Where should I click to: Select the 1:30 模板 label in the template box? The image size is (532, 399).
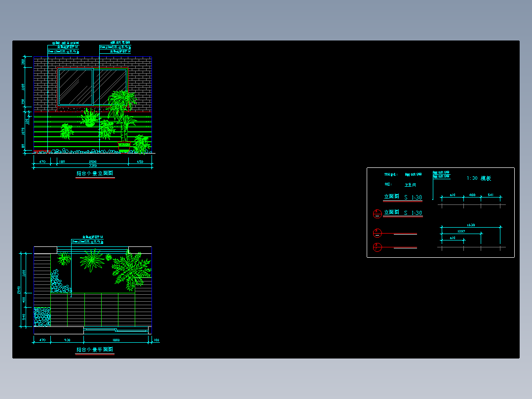point(479,178)
